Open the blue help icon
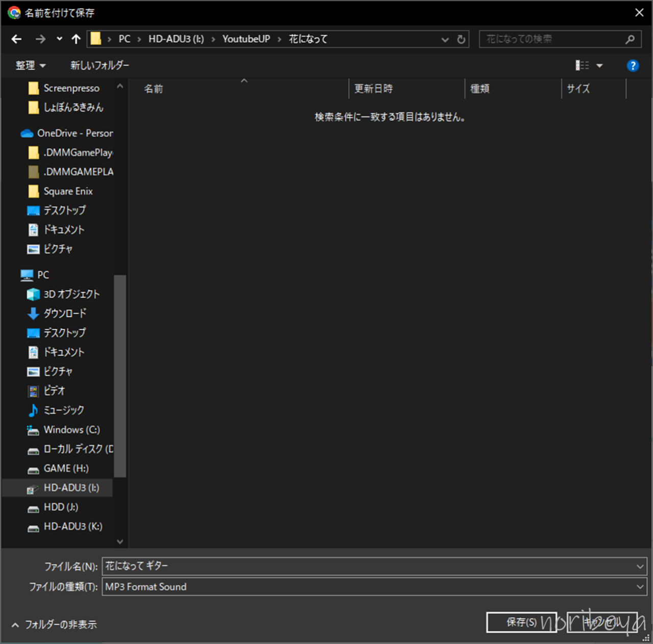 (633, 66)
